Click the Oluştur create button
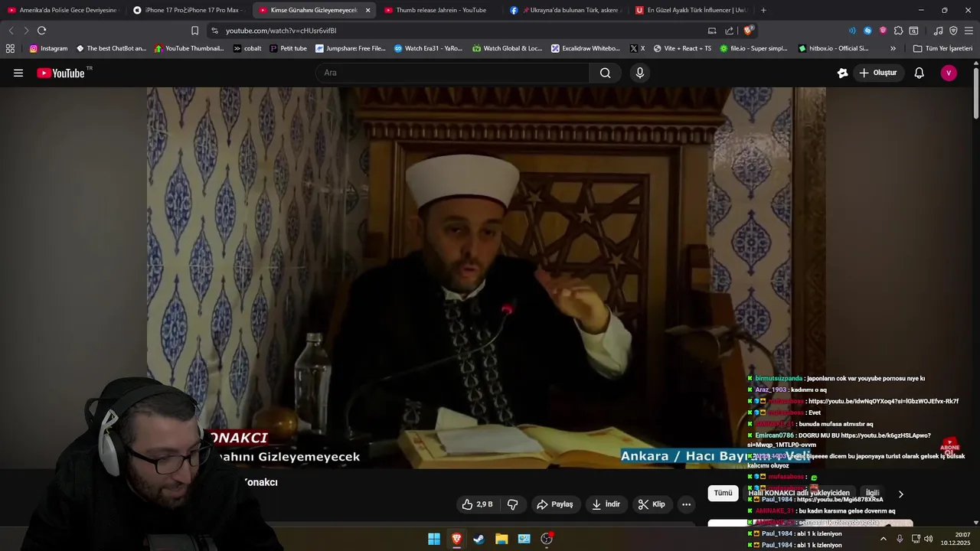The height and width of the screenshot is (551, 980). click(x=877, y=73)
